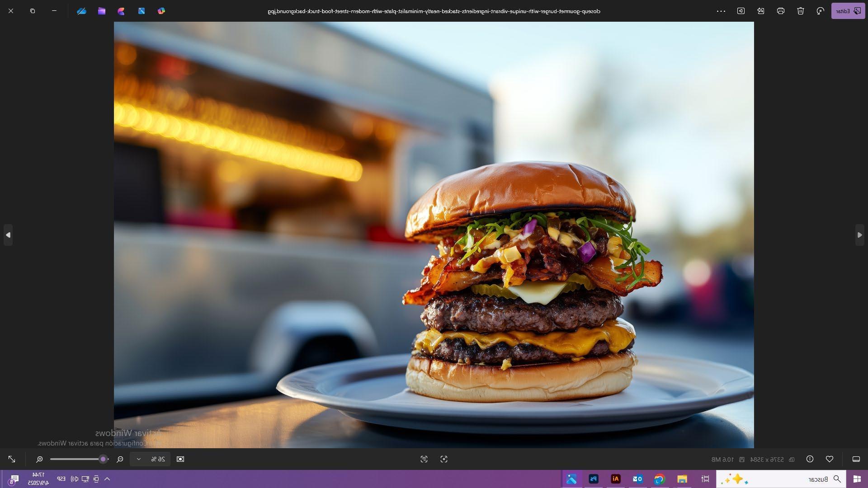Start the slideshow icon
The height and width of the screenshot is (488, 868).
tap(741, 11)
